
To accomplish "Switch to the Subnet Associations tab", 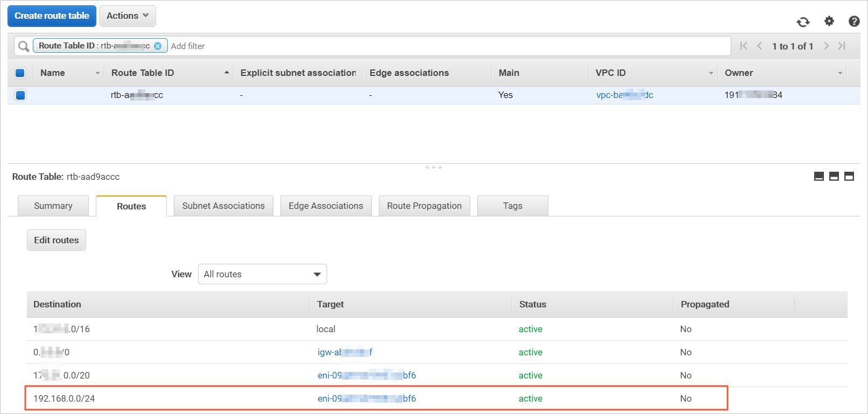I will point(223,206).
